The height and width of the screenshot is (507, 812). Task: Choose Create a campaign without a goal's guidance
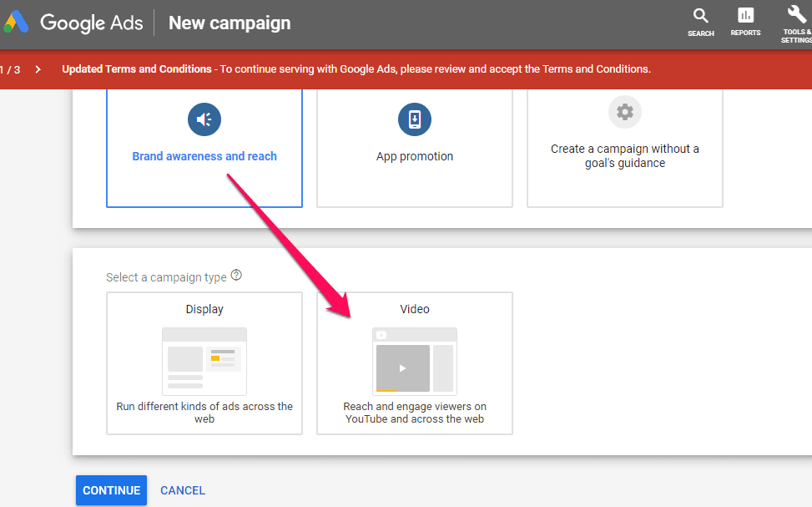tap(624, 155)
